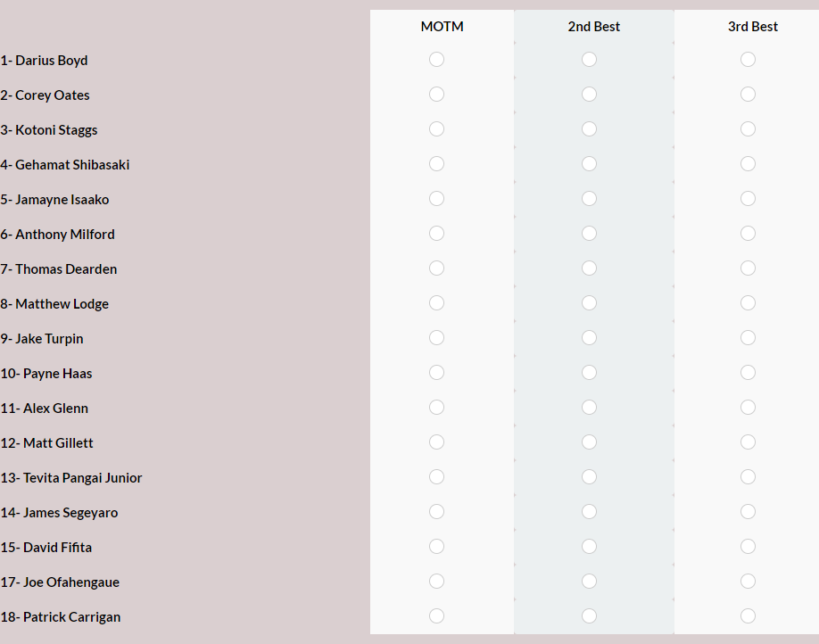Image resolution: width=819 pixels, height=644 pixels.
Task: Choose 3rd Best for Jake Turpin
Action: click(748, 338)
